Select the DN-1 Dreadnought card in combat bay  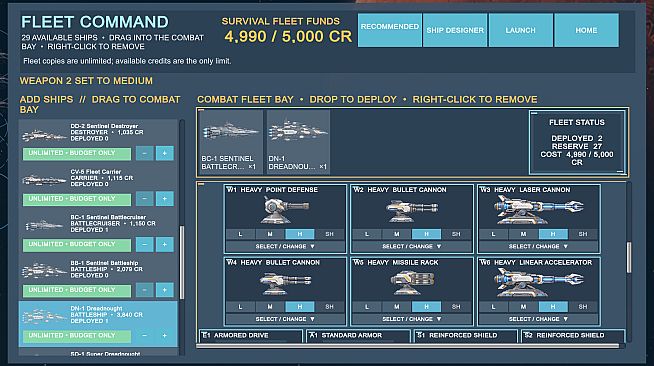point(298,142)
